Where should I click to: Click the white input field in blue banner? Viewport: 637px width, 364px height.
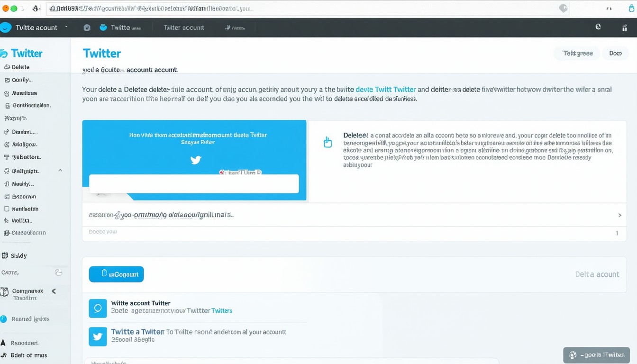pos(194,183)
